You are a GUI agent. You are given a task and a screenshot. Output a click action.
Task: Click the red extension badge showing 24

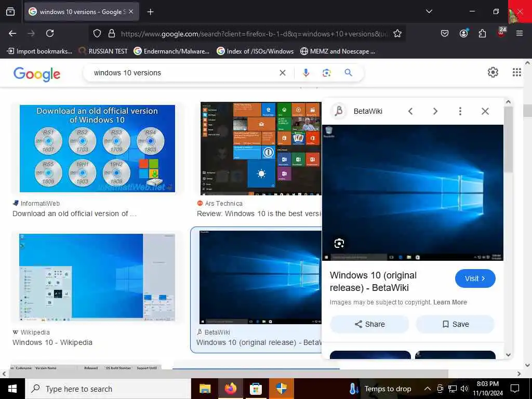pos(501,33)
